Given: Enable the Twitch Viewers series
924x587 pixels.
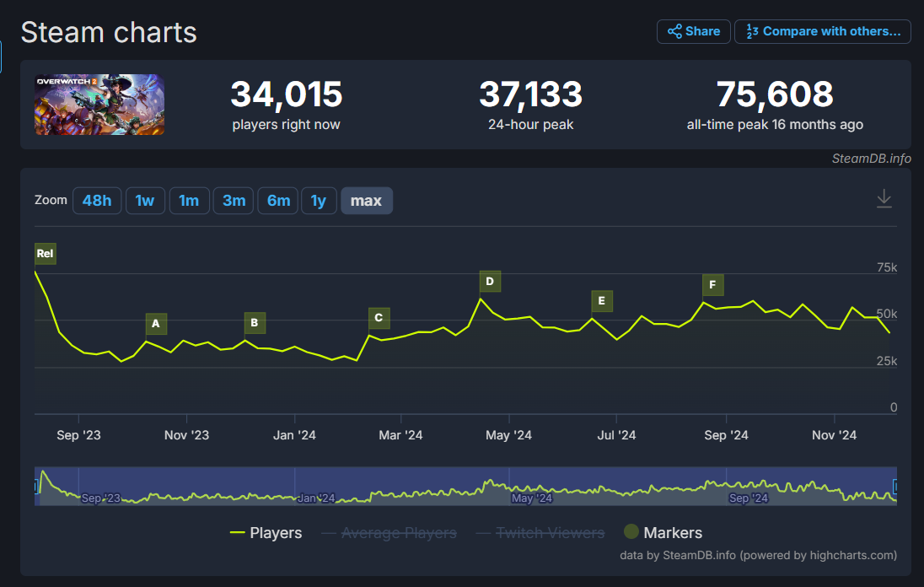Looking at the screenshot, I should pyautogui.click(x=540, y=533).
